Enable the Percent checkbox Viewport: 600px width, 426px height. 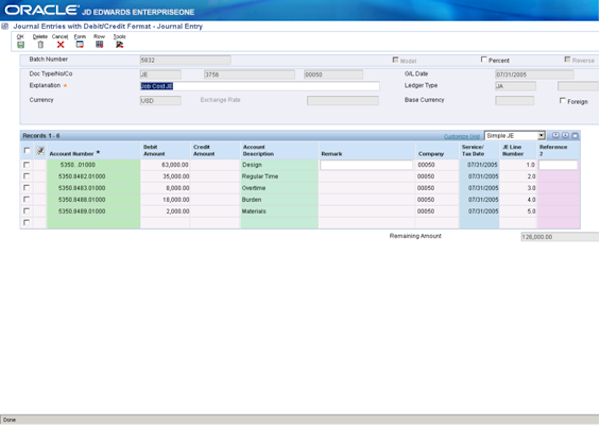tap(484, 60)
